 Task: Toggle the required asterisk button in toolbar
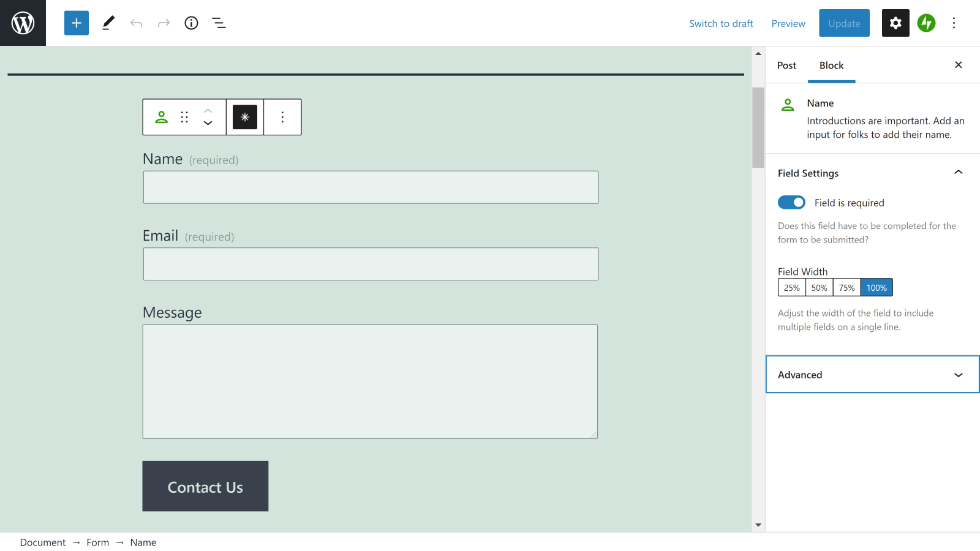[x=245, y=117]
